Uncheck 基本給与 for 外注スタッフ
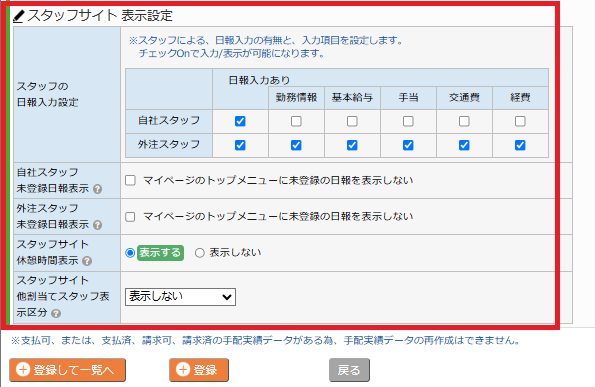Viewport: 595px width, 387px height. click(x=352, y=145)
